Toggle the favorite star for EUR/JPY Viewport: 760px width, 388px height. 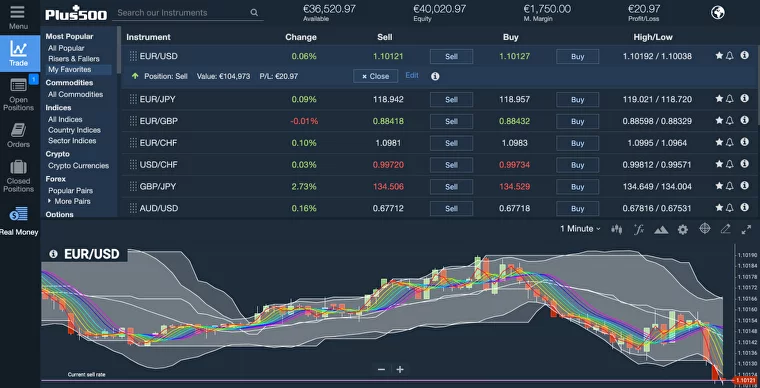(719, 99)
